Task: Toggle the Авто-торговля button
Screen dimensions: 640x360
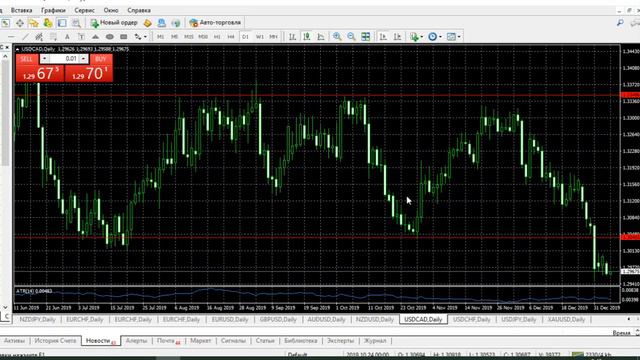Action: coord(215,23)
